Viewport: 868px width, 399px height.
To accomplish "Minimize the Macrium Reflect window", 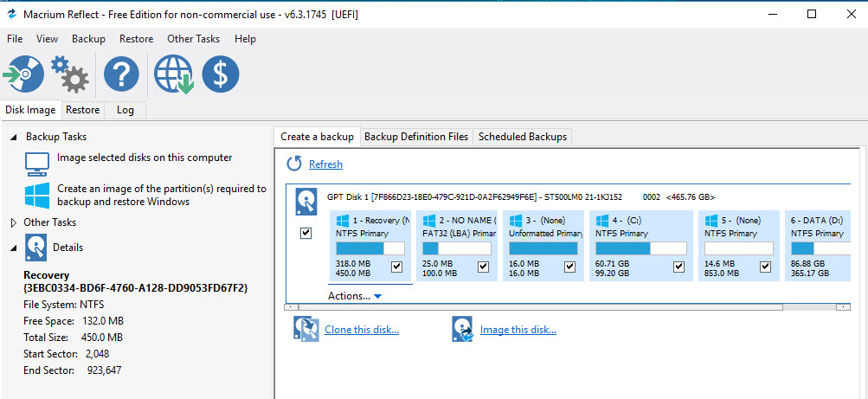I will (771, 14).
